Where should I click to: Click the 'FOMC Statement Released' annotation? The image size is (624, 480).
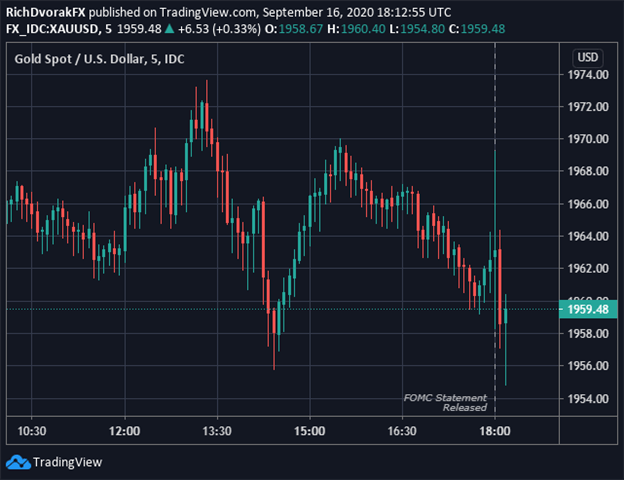(445, 402)
